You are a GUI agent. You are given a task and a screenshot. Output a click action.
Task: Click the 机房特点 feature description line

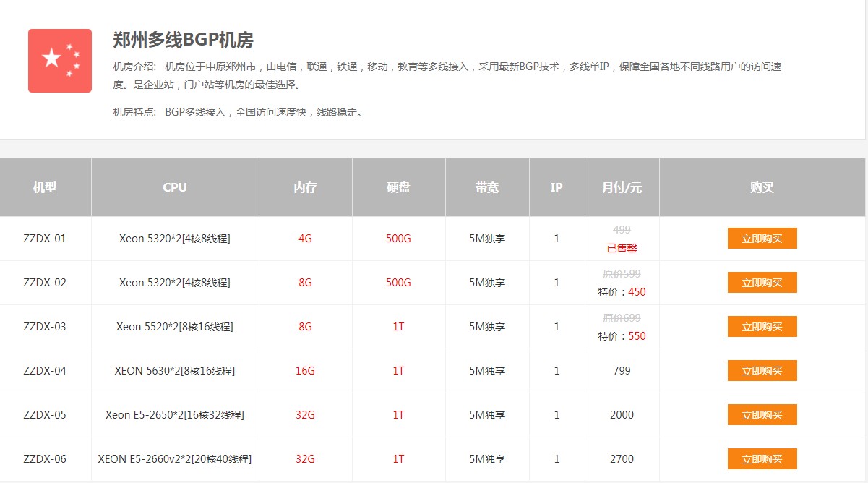[x=238, y=112]
